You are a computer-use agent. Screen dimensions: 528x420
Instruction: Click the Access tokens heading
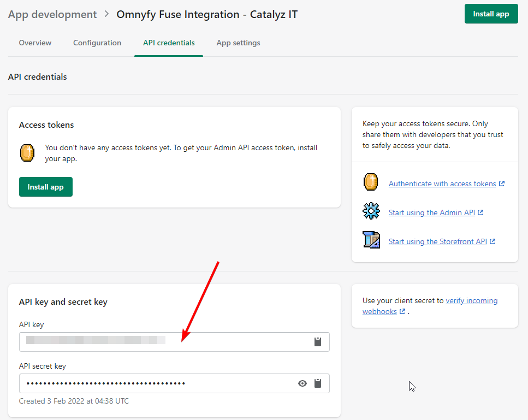46,125
